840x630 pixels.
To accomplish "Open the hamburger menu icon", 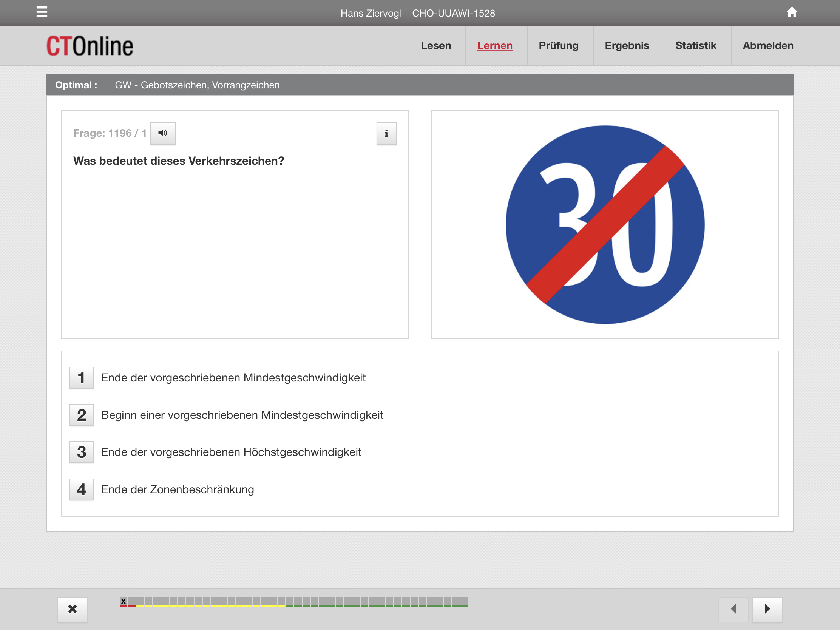I will [x=42, y=12].
